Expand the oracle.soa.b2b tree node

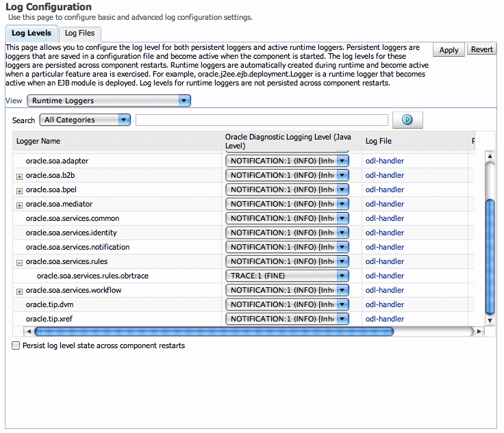pyautogui.click(x=20, y=176)
